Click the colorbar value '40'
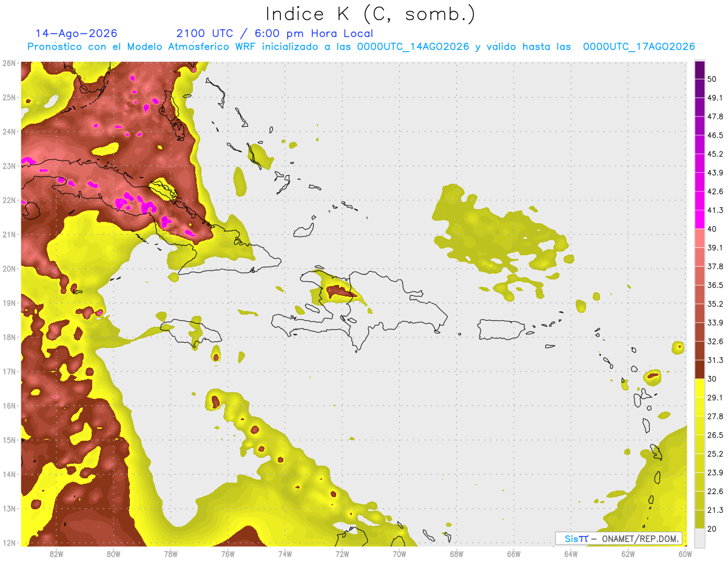Screen dimensions: 728x562 tap(712, 229)
